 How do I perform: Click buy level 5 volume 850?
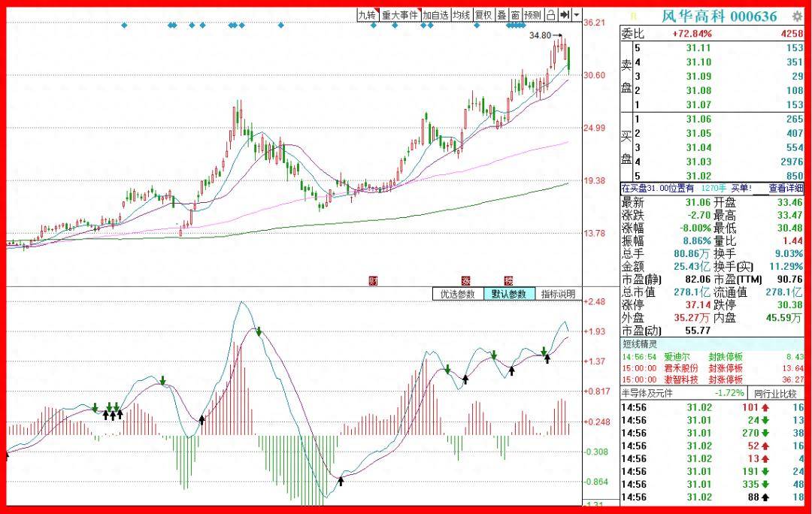[795, 176]
